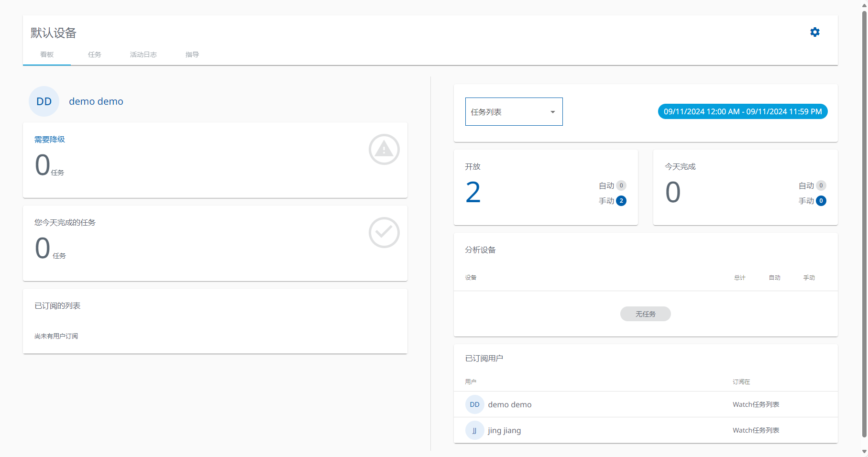The height and width of the screenshot is (457, 868).
Task: Switch to the 任务 tab
Action: tap(95, 54)
